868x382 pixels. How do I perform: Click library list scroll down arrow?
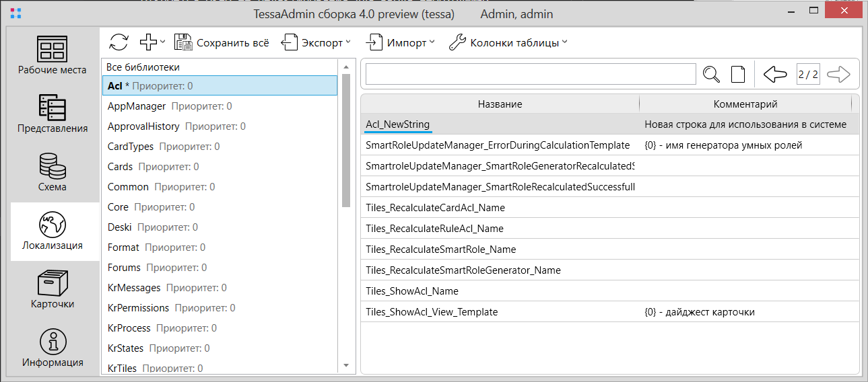pos(346,366)
